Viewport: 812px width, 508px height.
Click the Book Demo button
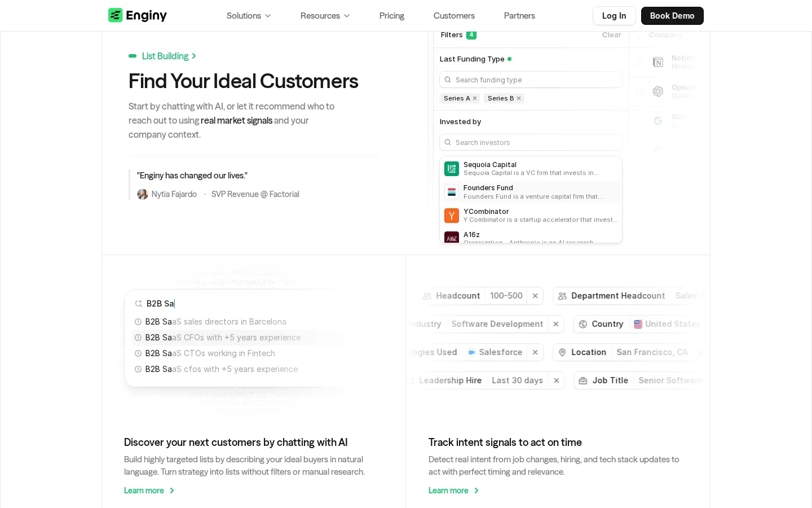(672, 16)
